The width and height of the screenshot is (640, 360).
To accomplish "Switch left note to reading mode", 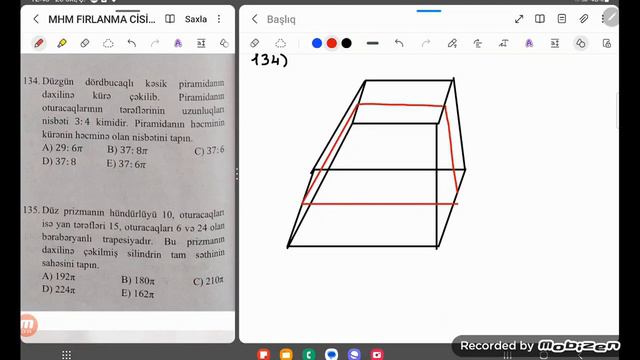I will (170, 19).
